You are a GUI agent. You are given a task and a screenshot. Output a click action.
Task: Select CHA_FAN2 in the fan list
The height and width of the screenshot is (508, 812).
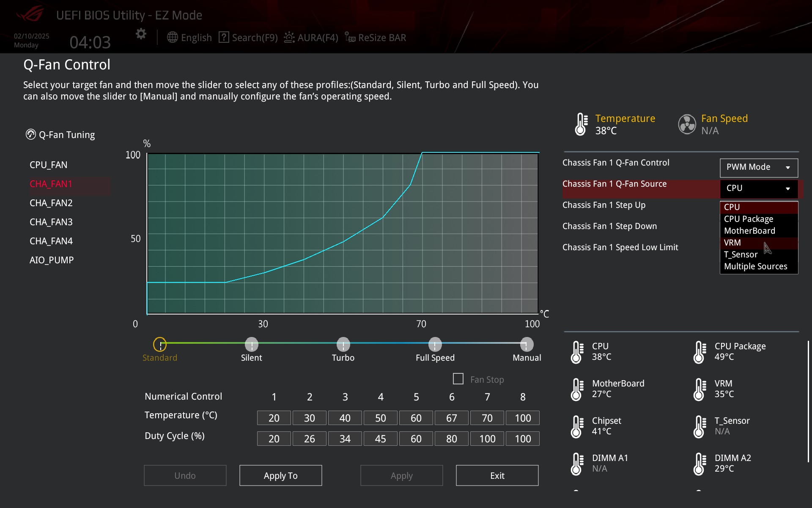[51, 203]
